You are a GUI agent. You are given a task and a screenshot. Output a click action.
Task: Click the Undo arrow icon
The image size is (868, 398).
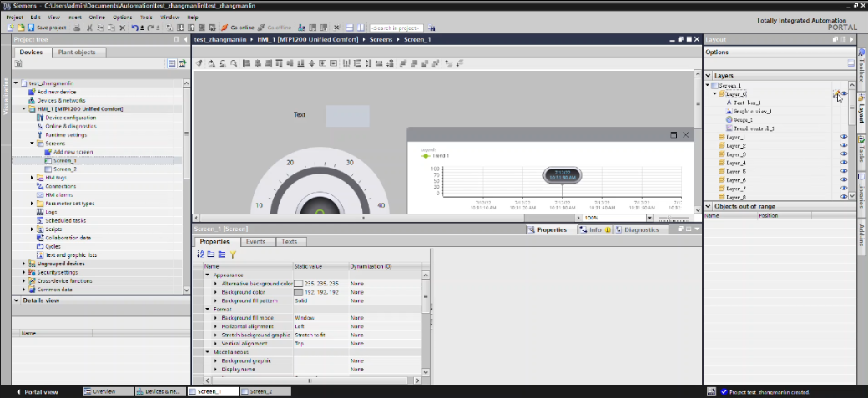click(135, 28)
